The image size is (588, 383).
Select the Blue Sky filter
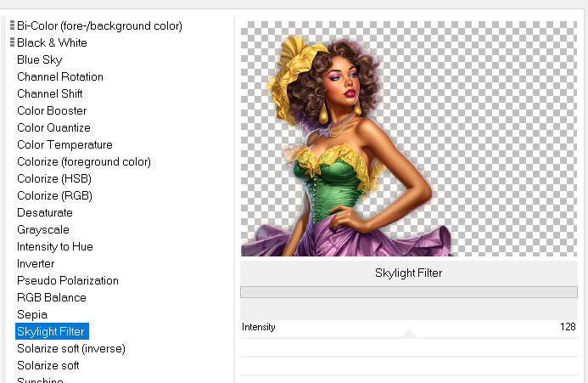coord(39,59)
